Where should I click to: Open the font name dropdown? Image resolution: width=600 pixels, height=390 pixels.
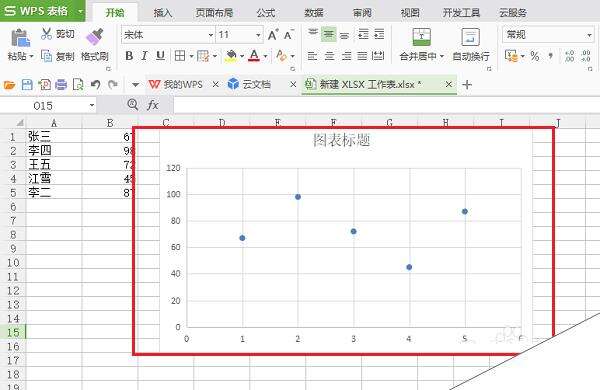coord(210,35)
